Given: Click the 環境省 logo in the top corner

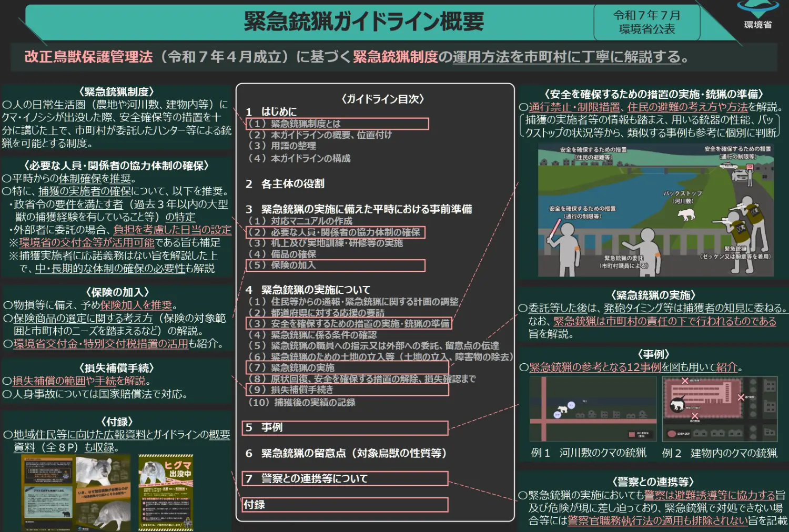Looking at the screenshot, I should (757, 15).
